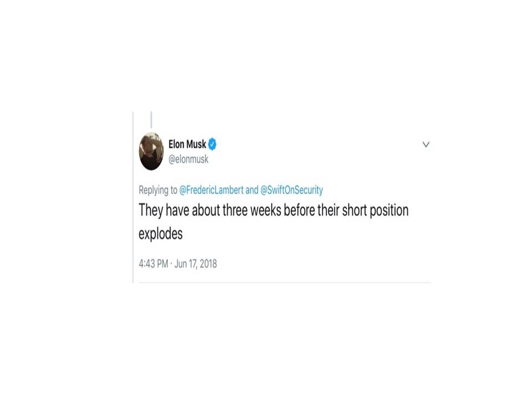This screenshot has width=532, height=399.
Task: Click the word 'explodes' in tweet
Action: click(161, 234)
